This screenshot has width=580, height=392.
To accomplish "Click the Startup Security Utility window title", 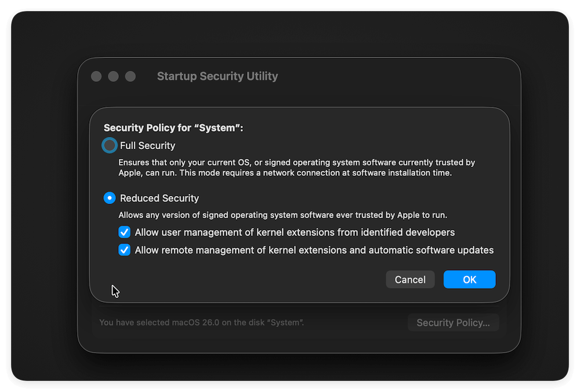I will pos(217,77).
